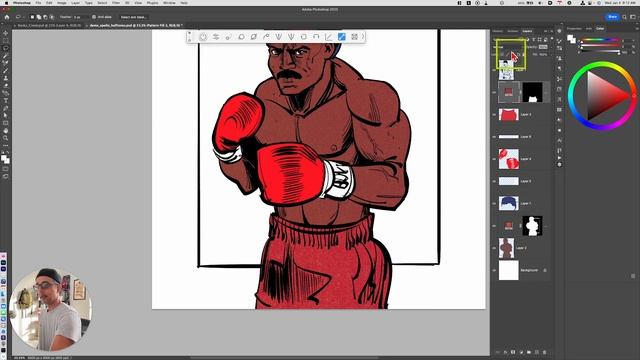Choose New Selection mode icon
The width and height of the screenshot is (640, 360).
32,17
